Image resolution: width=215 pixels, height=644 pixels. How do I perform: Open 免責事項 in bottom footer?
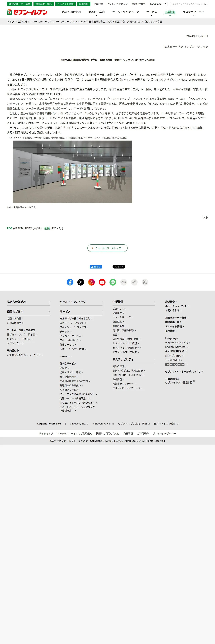[128, 434]
